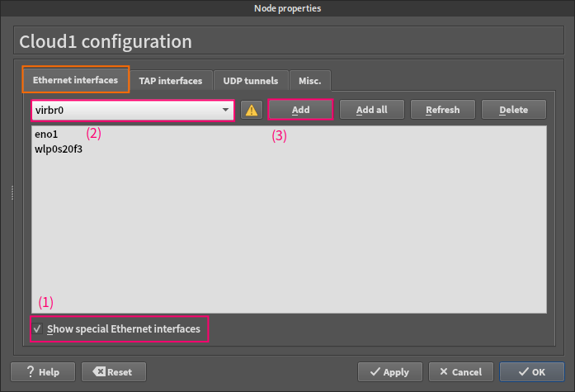Refresh the interface list

coord(443,110)
